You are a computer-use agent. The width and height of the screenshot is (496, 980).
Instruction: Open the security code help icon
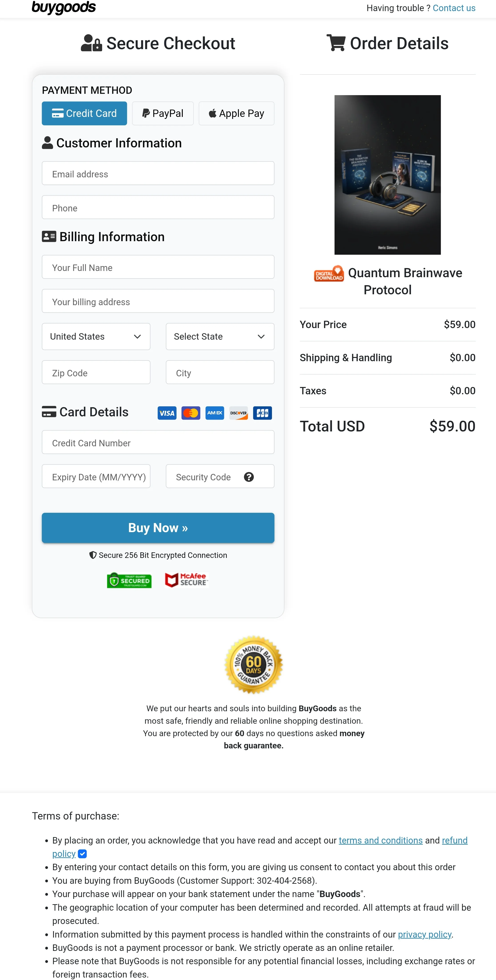pyautogui.click(x=249, y=477)
